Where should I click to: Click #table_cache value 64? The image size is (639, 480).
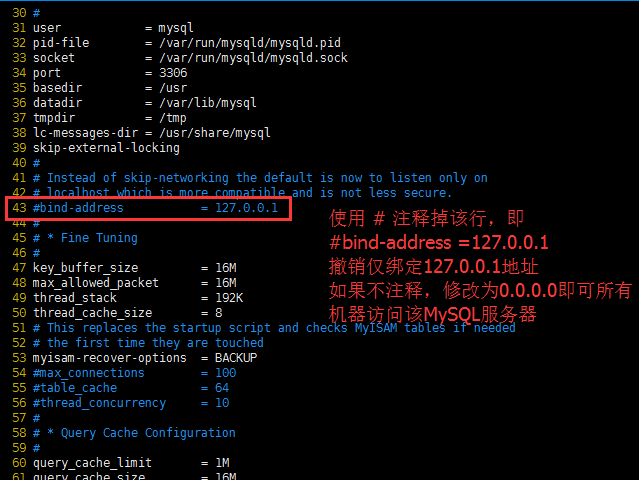[x=222, y=388]
